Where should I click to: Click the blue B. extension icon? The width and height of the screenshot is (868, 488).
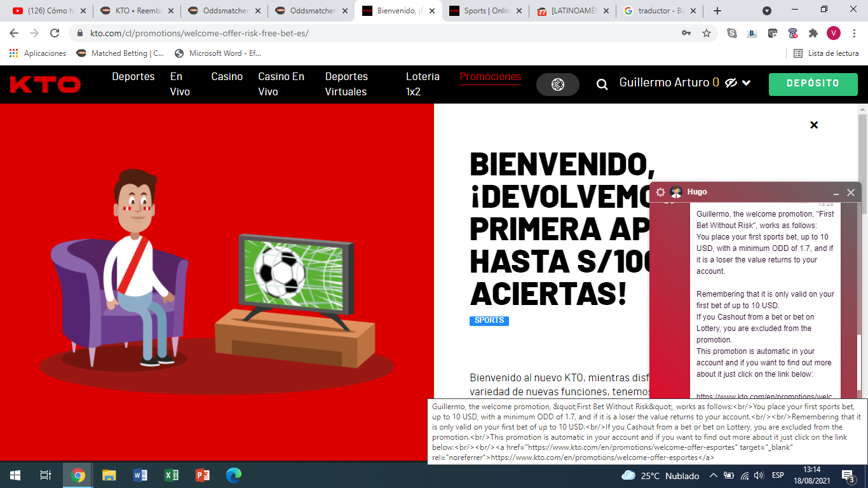click(752, 33)
